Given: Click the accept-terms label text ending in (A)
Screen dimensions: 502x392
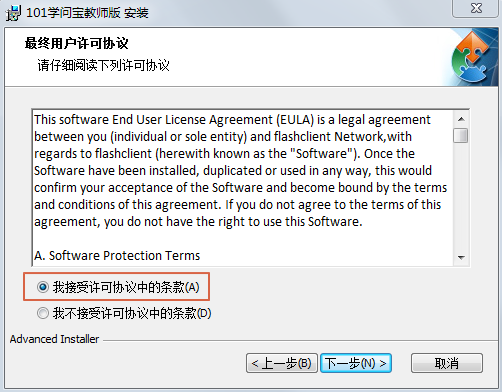Looking at the screenshot, I should [x=126, y=287].
